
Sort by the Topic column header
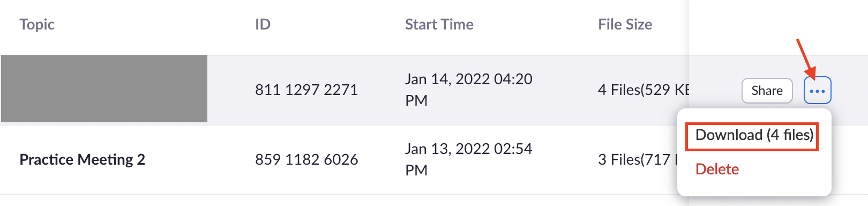point(37,24)
